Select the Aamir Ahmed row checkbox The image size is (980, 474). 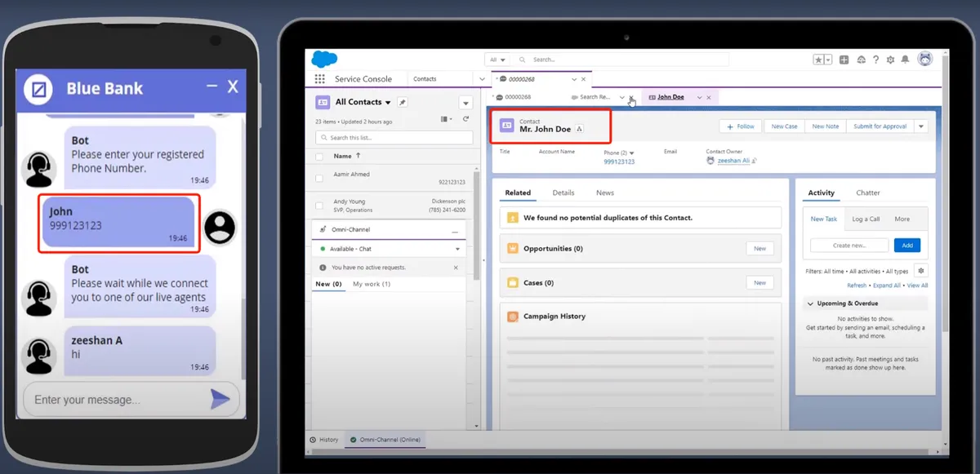[x=319, y=177]
